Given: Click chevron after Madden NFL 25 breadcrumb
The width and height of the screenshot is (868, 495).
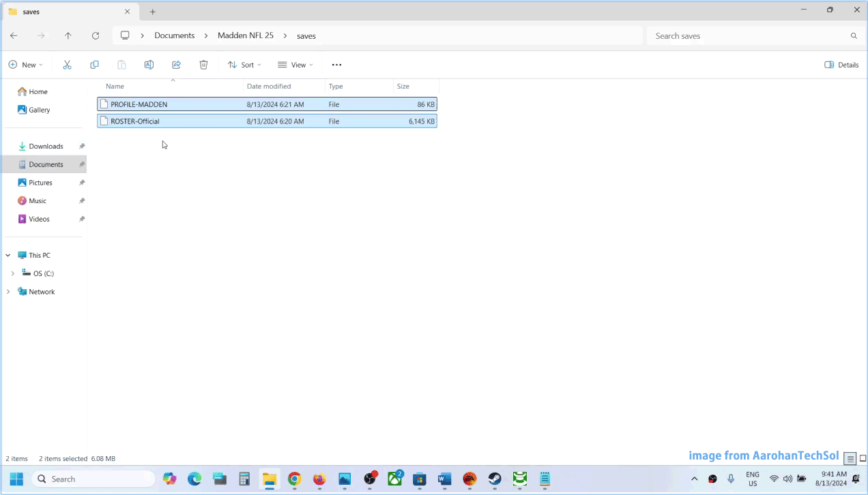Looking at the screenshot, I should click(x=285, y=35).
